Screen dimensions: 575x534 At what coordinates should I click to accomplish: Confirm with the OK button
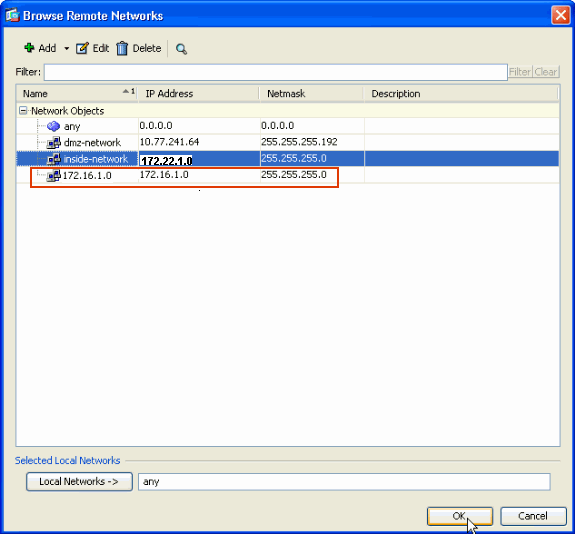tap(460, 516)
